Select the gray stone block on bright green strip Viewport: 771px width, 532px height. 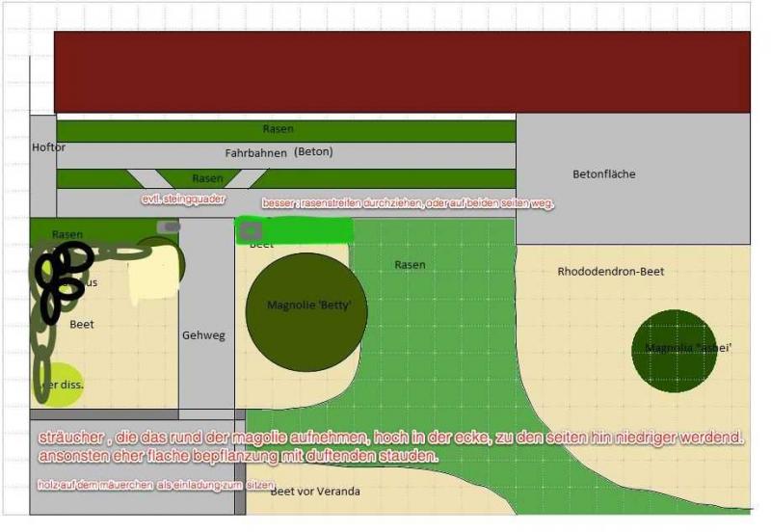click(250, 230)
